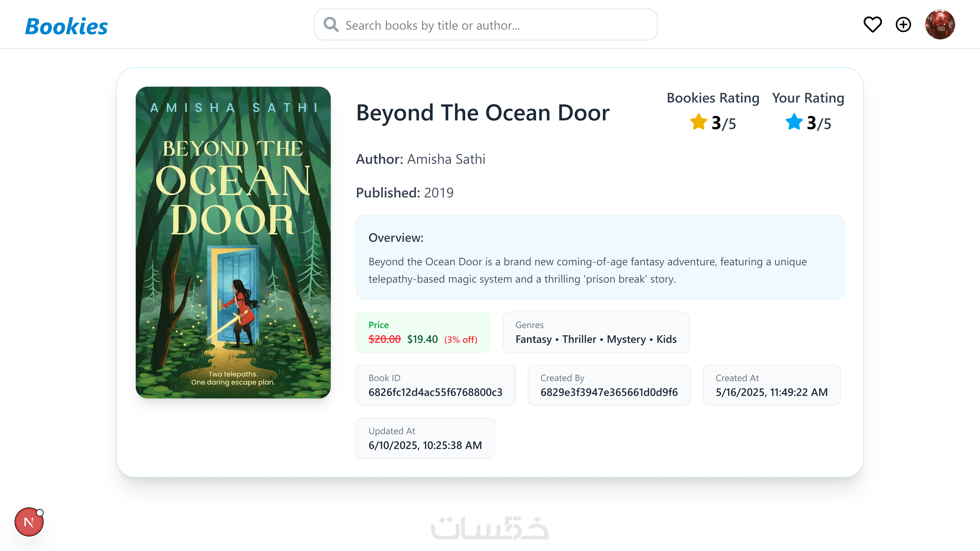Click the Fantasy genre label
The height and width of the screenshot is (551, 980).
click(533, 339)
